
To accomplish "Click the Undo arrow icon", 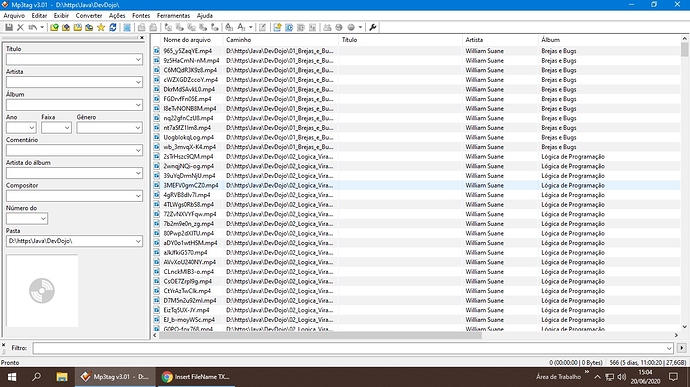I will pyautogui.click(x=33, y=27).
